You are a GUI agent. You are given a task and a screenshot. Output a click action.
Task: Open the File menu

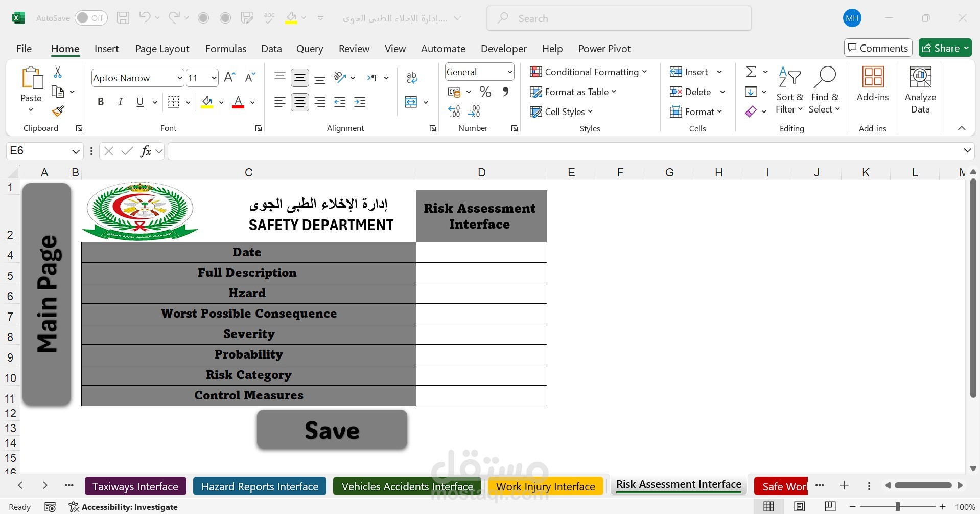24,49
